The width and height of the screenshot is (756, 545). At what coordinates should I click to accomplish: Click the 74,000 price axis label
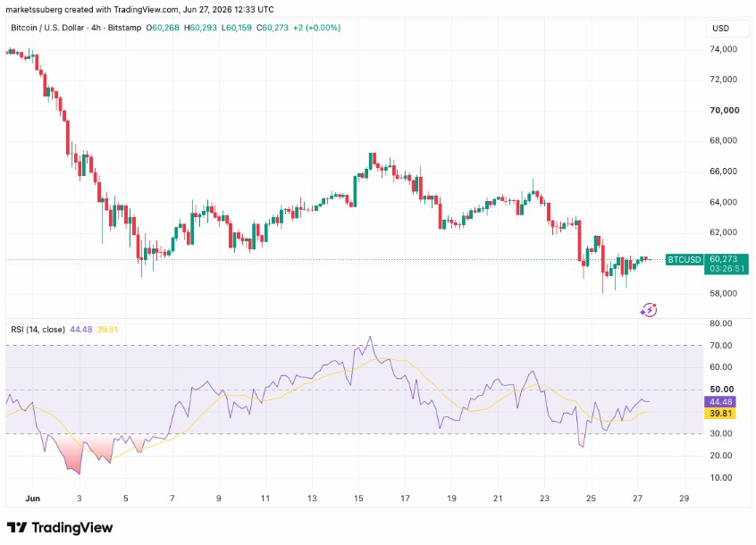724,49
